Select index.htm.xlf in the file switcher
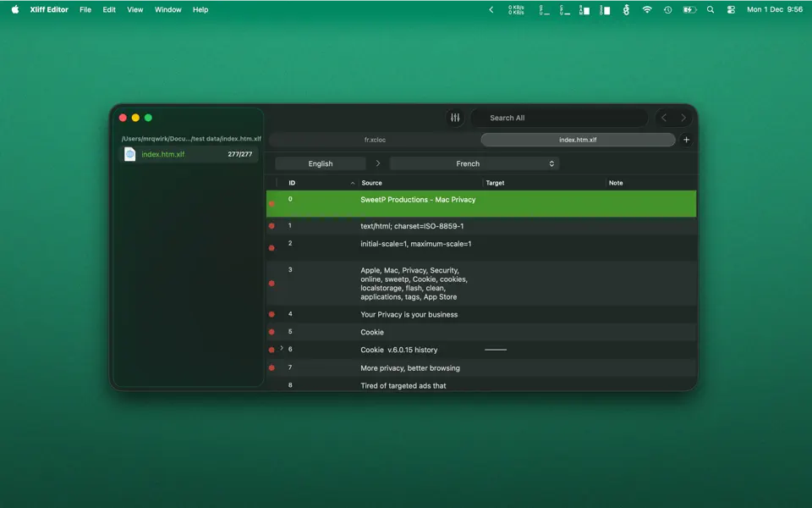The width and height of the screenshot is (812, 508). (578, 140)
